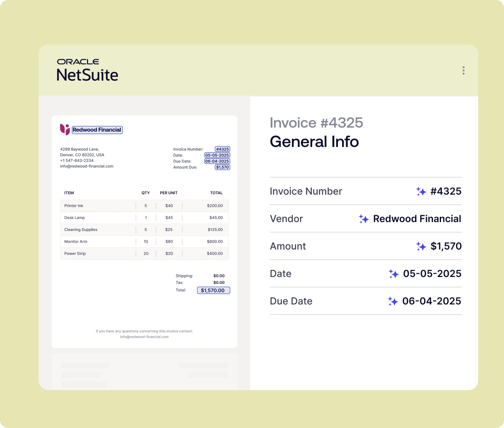Viewport: 504px width, 428px height.
Task: Select the highlighted #4325 tag on invoice
Action: (x=223, y=149)
